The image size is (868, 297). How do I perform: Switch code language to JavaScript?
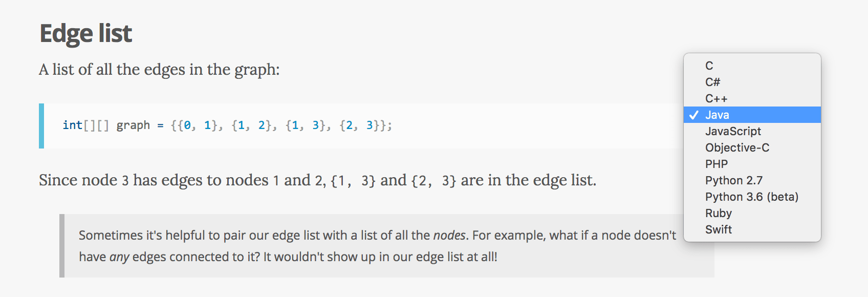[x=752, y=131]
